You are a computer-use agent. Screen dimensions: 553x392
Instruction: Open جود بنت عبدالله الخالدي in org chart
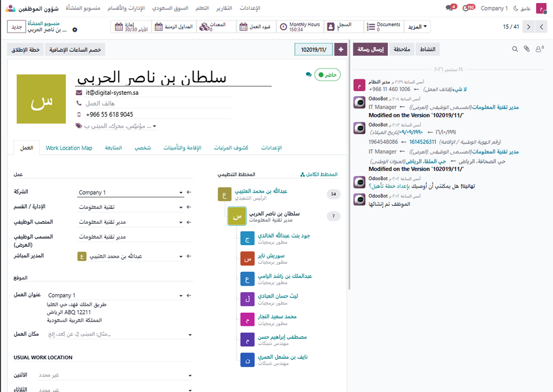[284, 236]
